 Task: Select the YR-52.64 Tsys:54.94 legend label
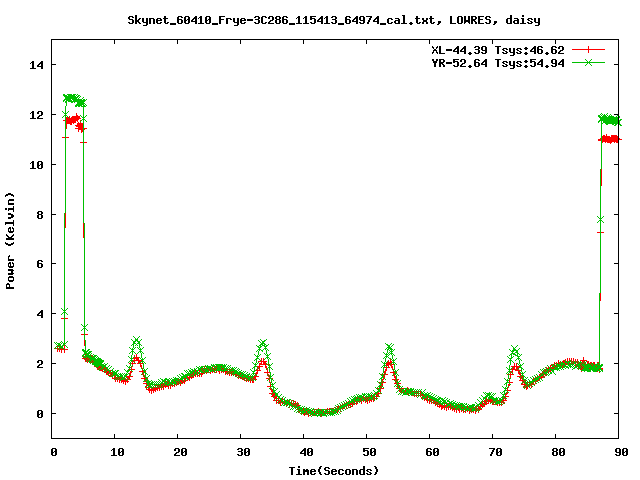click(x=498, y=63)
